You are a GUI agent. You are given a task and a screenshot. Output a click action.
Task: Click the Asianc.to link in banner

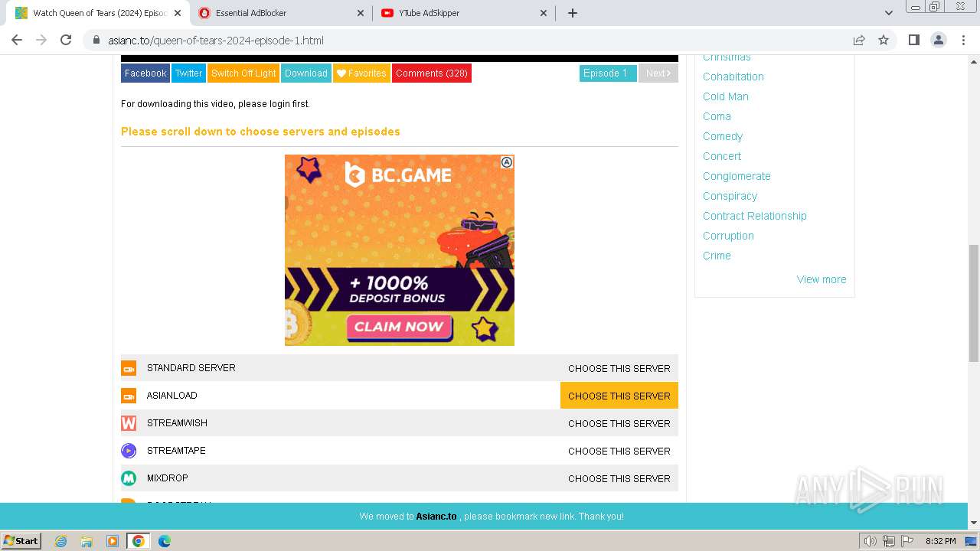(x=436, y=517)
